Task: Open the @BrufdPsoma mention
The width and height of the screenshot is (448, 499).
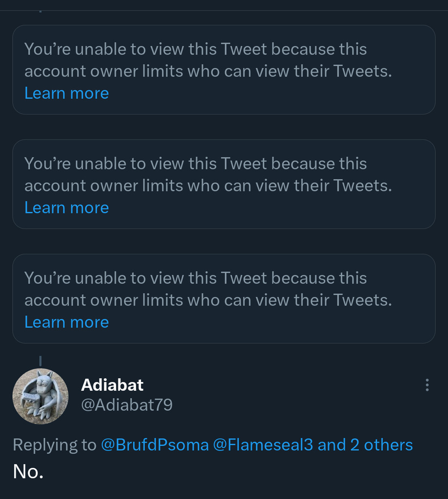Action: (155, 444)
